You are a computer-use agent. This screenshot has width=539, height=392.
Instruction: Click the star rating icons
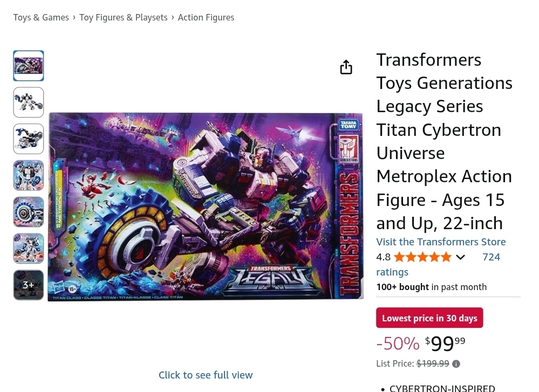point(422,257)
